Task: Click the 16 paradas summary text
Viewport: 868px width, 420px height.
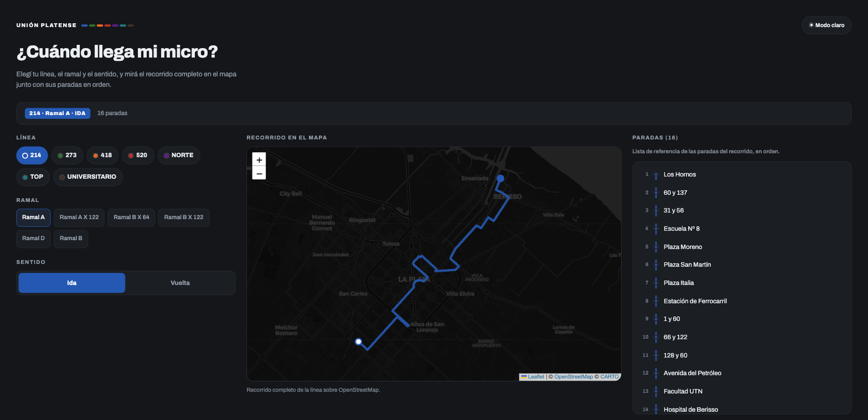Action: point(112,113)
